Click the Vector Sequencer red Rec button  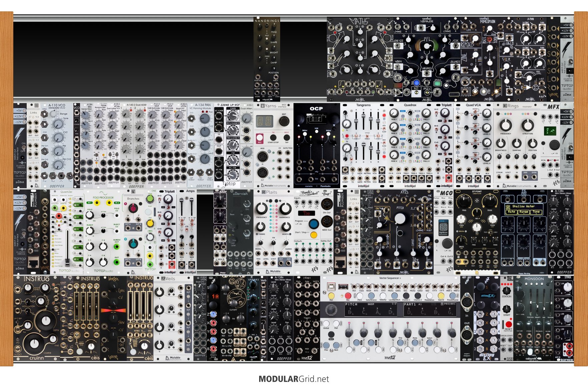pyautogui.click(x=348, y=296)
